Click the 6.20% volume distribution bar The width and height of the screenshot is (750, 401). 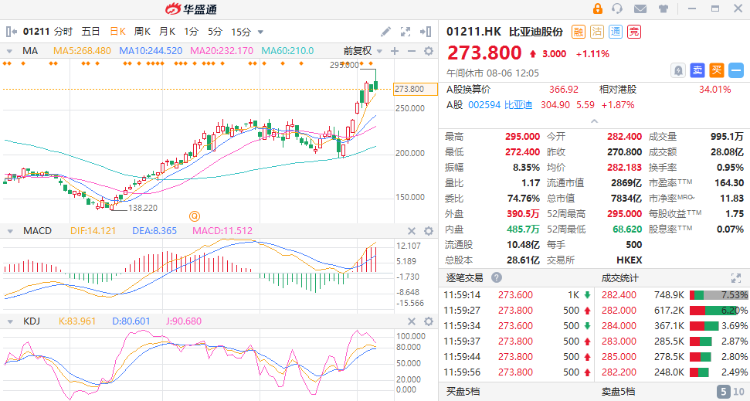[719, 310]
